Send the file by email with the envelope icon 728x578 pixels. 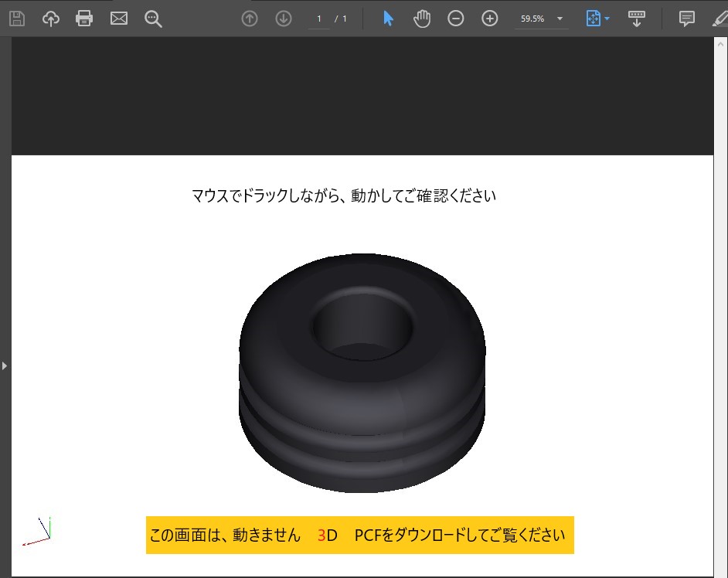tap(119, 19)
